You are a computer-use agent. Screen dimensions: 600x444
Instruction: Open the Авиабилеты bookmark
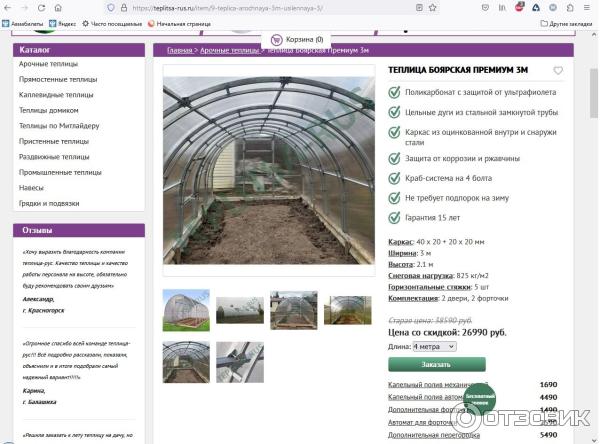[23, 24]
